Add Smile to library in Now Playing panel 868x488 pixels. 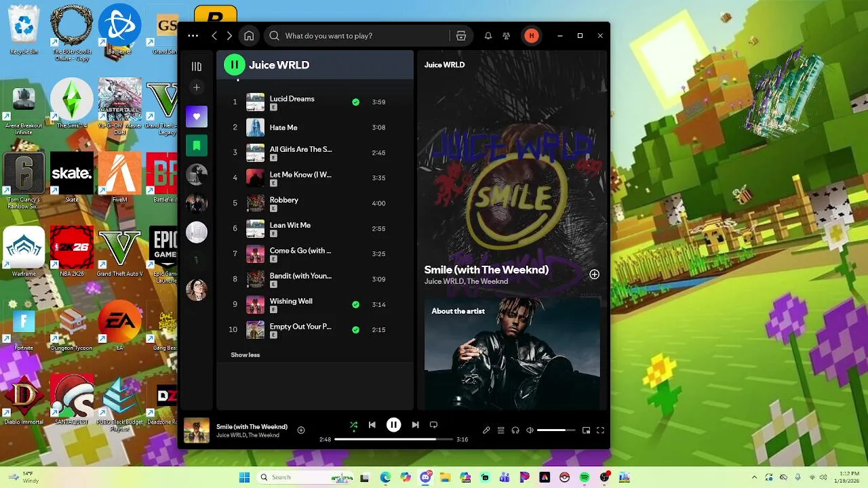[x=594, y=274]
